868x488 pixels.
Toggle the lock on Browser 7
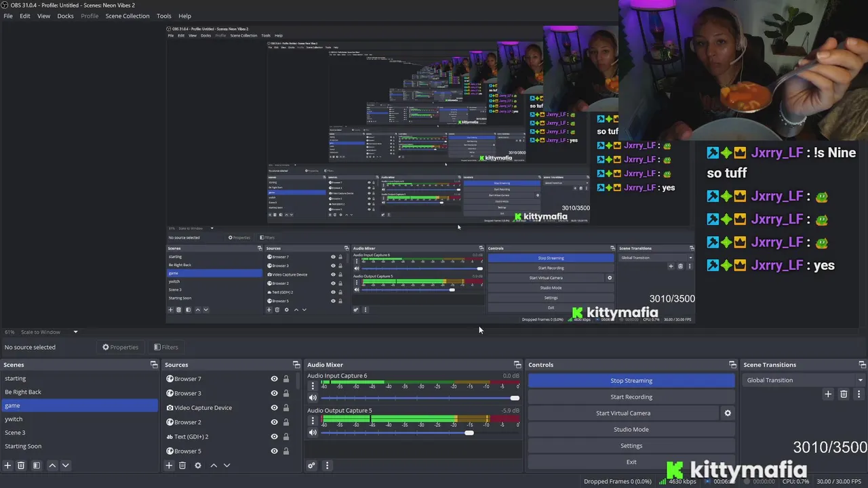pos(286,379)
